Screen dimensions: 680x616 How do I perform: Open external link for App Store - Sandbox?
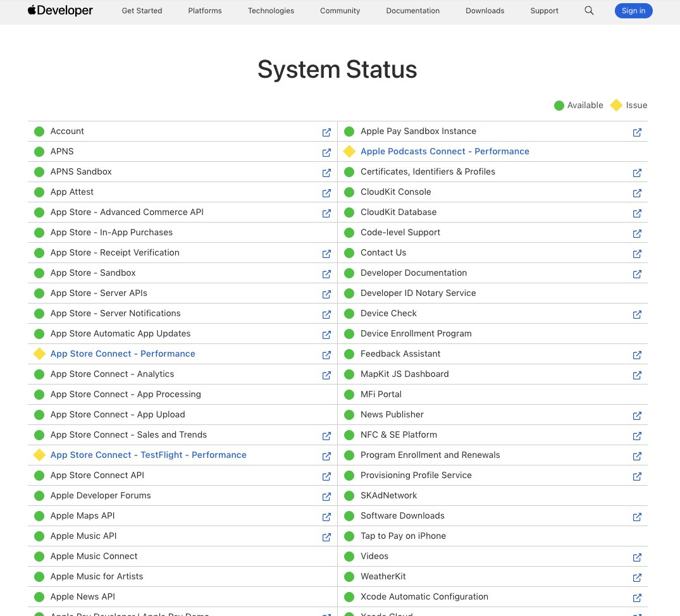click(x=326, y=274)
